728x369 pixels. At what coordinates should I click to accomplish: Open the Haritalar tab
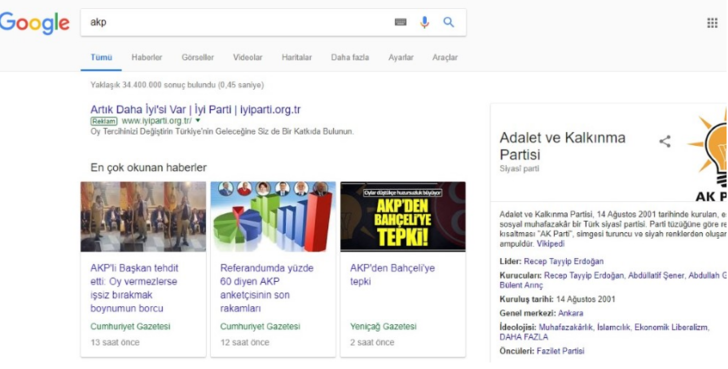(297, 58)
